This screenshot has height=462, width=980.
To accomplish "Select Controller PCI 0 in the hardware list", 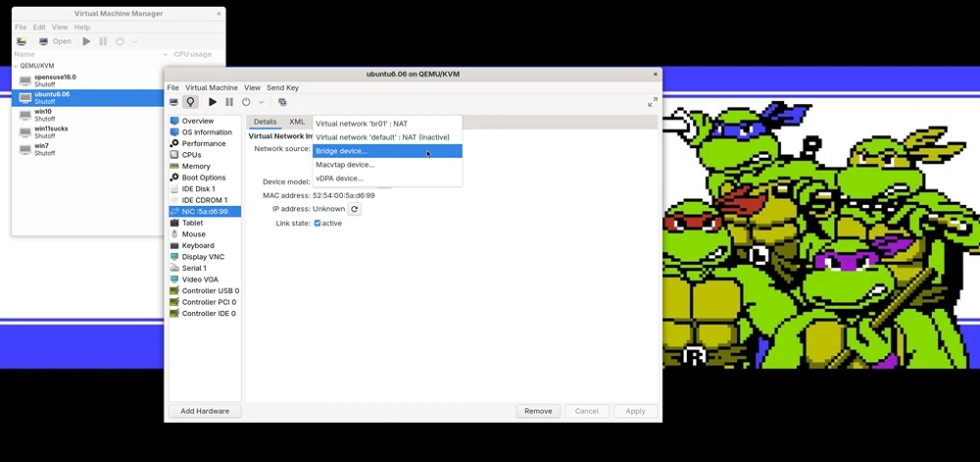I will [205, 302].
